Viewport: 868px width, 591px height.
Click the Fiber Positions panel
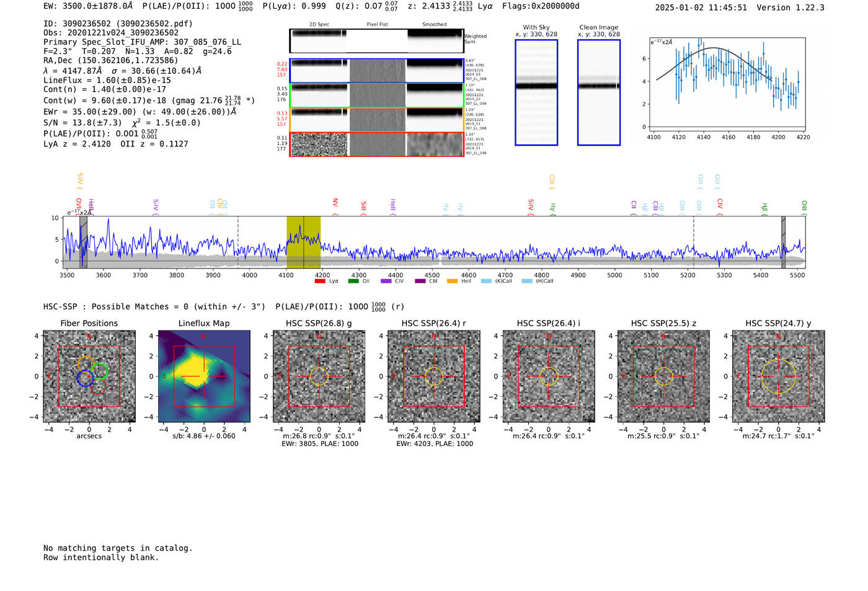click(89, 376)
